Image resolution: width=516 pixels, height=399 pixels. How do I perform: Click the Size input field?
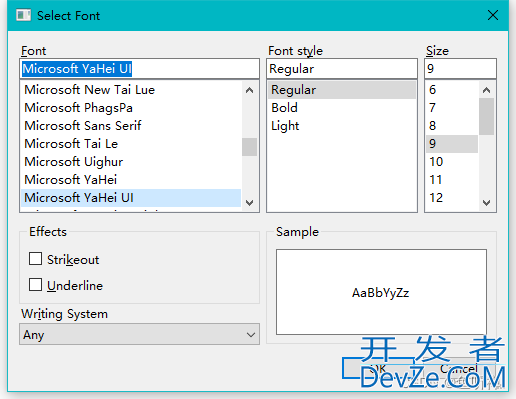point(460,69)
